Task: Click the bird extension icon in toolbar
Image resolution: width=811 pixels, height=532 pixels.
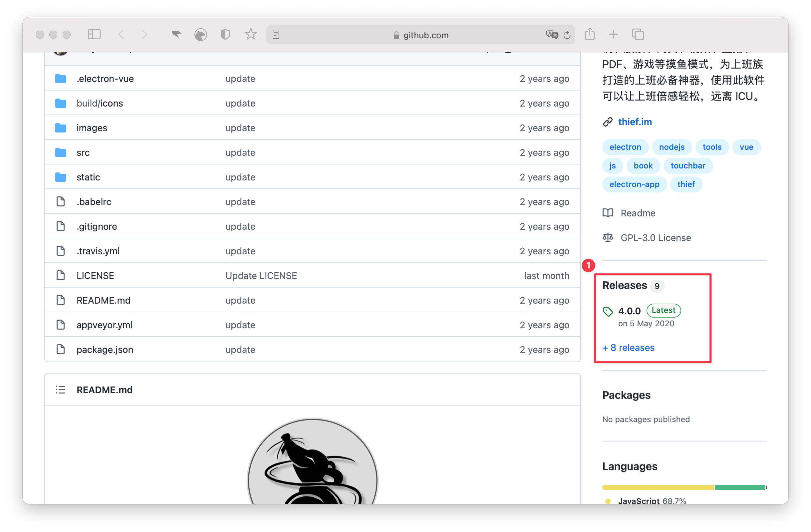Action: point(176,34)
